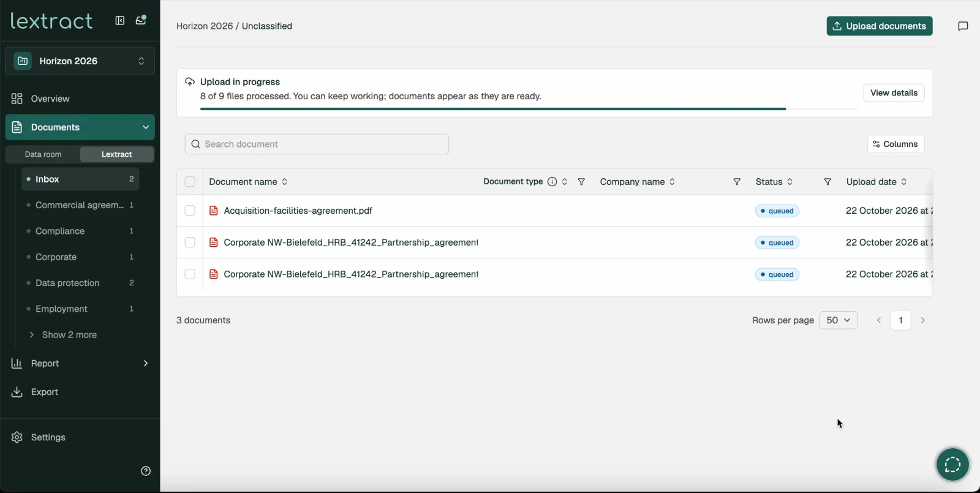Switch to the Data room tab

(x=43, y=154)
